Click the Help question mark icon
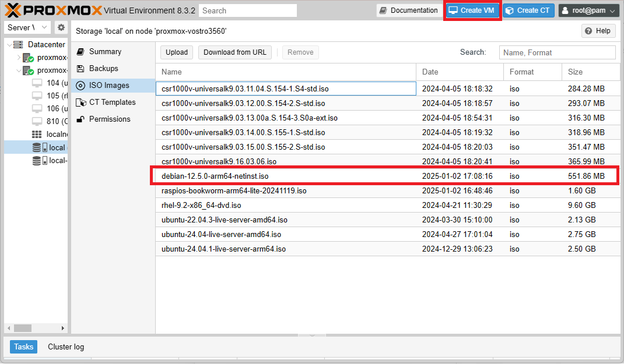Image resolution: width=624 pixels, height=364 pixels. coord(588,31)
